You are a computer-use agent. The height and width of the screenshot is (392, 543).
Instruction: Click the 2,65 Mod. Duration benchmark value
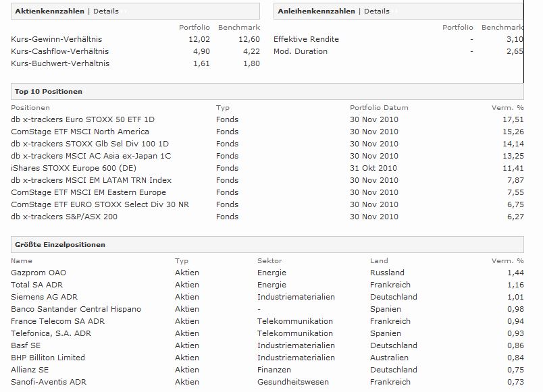515,51
